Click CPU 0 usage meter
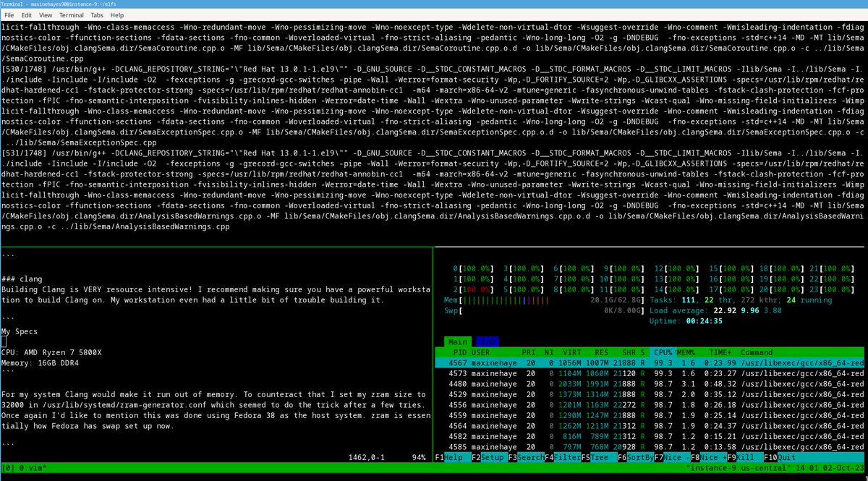 point(472,268)
